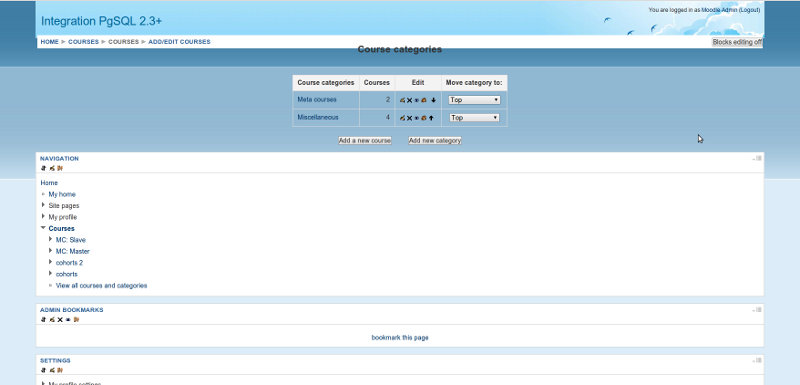The image size is (800, 385).
Task: Configure the Navigation block
Action: [x=52, y=168]
